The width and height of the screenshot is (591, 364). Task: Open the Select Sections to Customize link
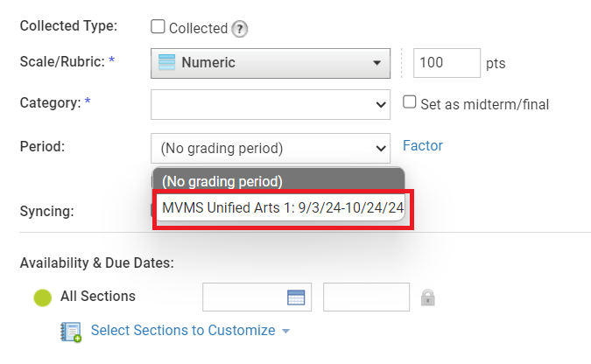click(x=183, y=331)
